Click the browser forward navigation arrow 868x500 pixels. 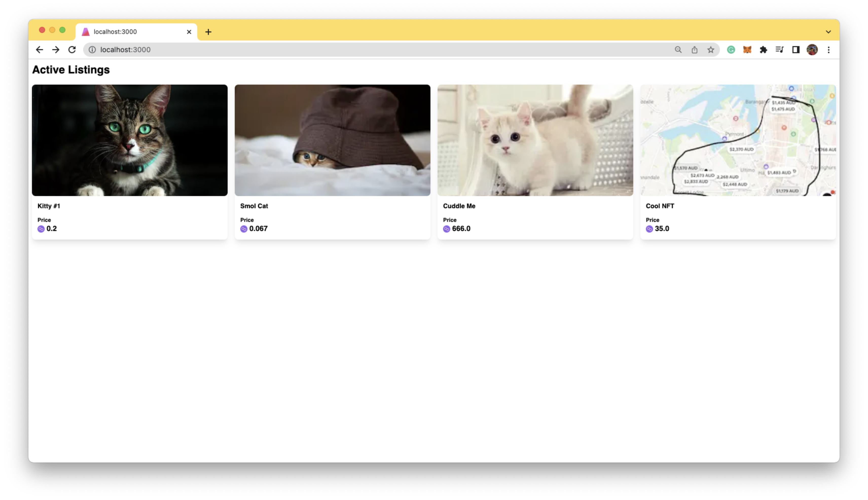pyautogui.click(x=56, y=49)
